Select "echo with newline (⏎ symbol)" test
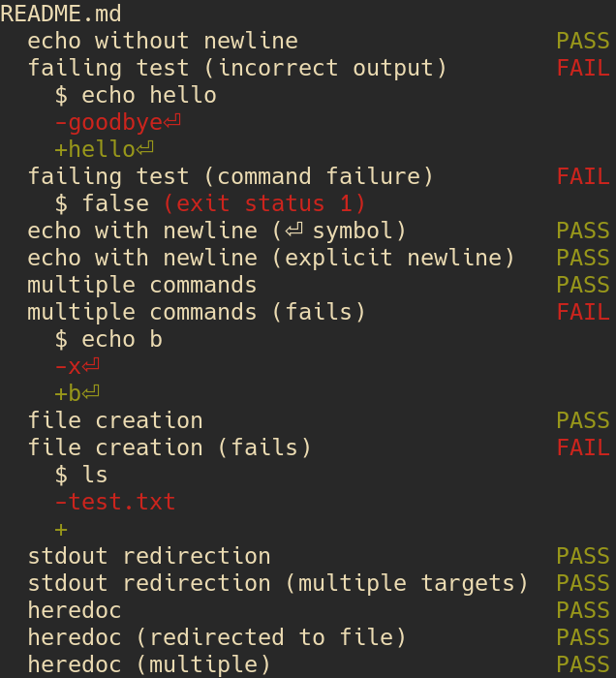 (217, 231)
